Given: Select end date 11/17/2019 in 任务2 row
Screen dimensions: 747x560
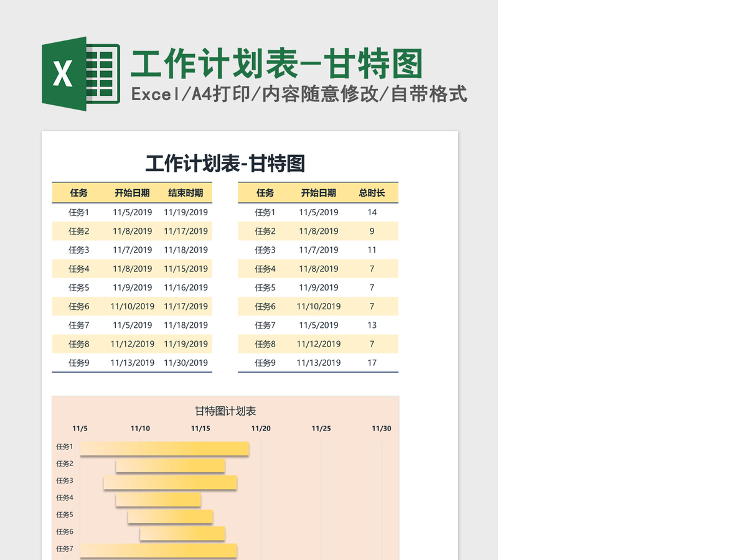Looking at the screenshot, I should coord(186,231).
